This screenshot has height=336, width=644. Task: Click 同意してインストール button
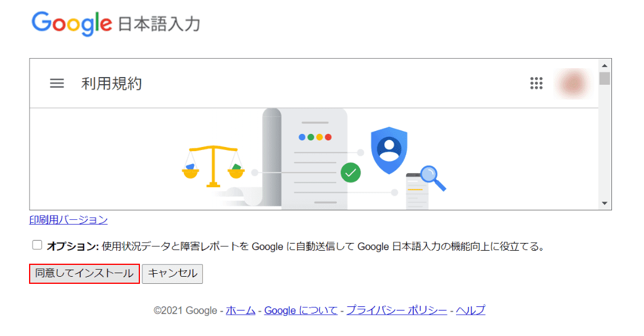[x=84, y=273]
